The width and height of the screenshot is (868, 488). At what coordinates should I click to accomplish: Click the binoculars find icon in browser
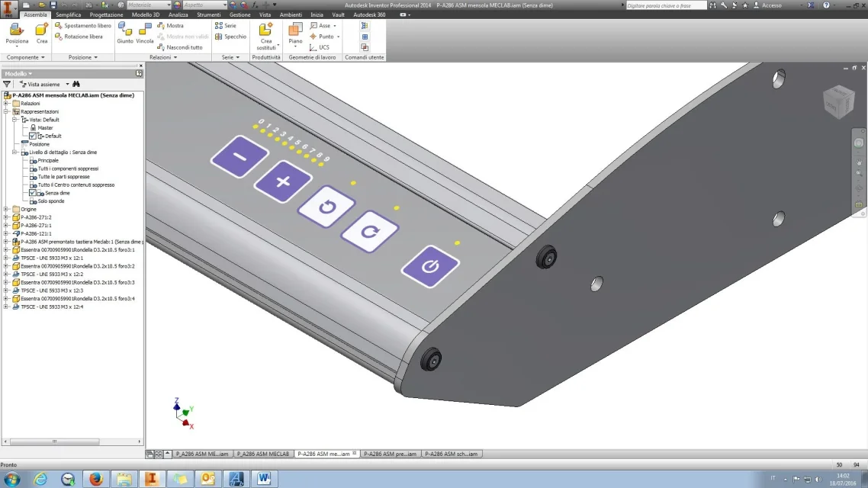pyautogui.click(x=76, y=84)
